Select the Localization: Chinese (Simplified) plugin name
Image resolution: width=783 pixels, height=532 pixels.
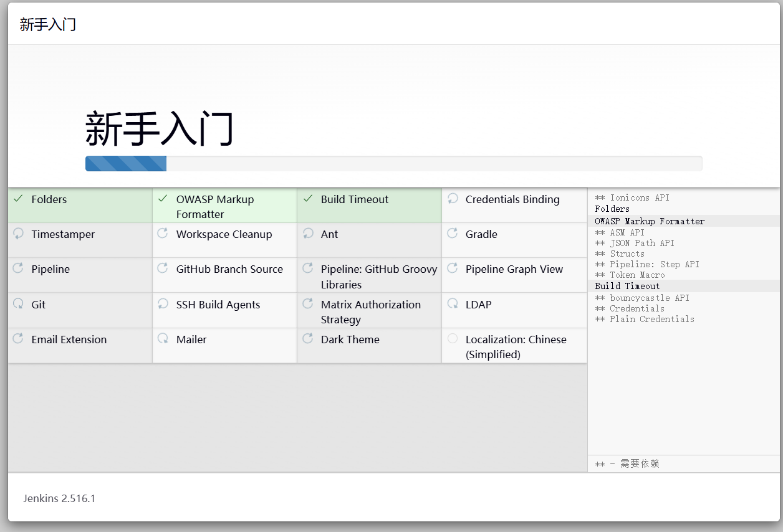coord(516,347)
